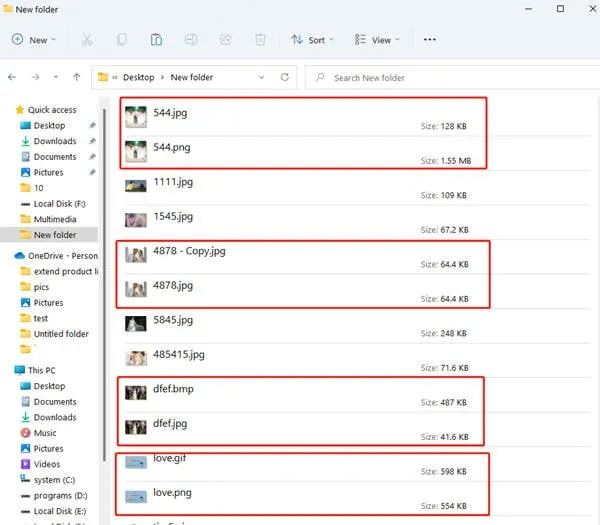Click thumbnail of love.gif

136,462
